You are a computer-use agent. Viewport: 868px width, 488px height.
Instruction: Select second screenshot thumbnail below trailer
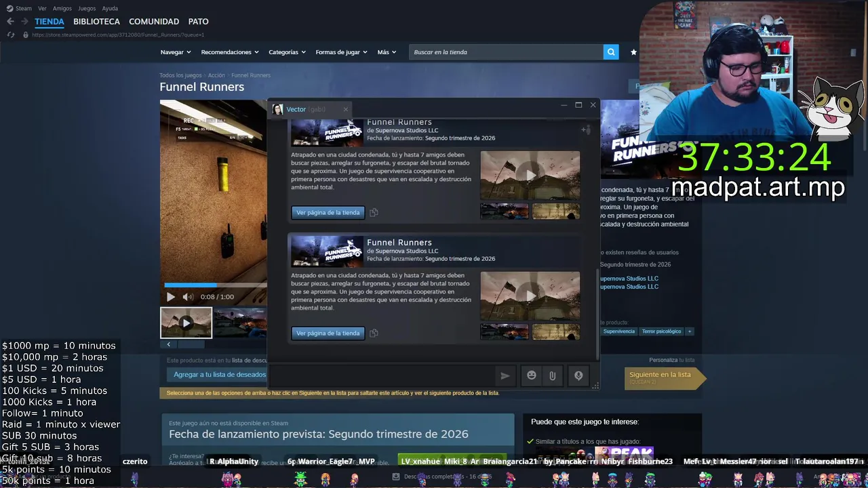point(241,323)
